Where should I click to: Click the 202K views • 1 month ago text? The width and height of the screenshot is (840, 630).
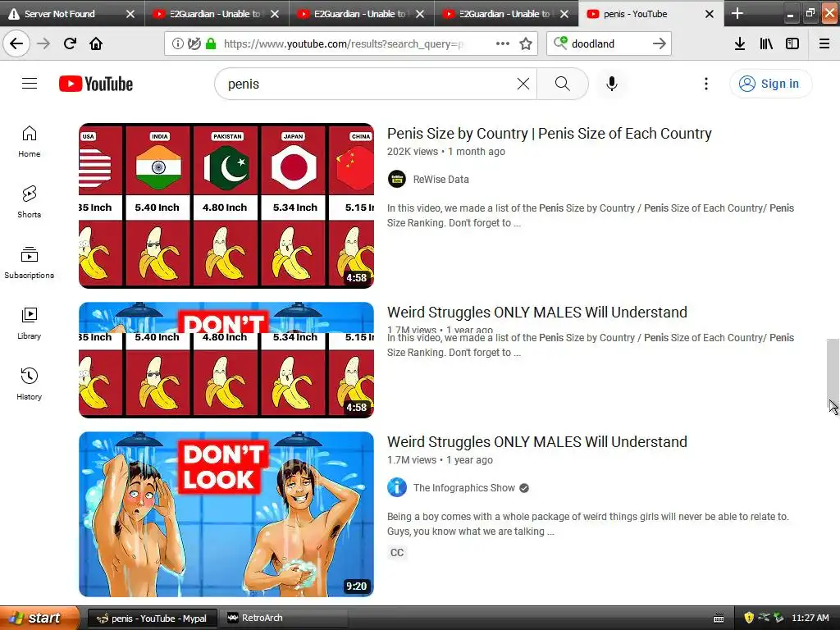coord(445,152)
